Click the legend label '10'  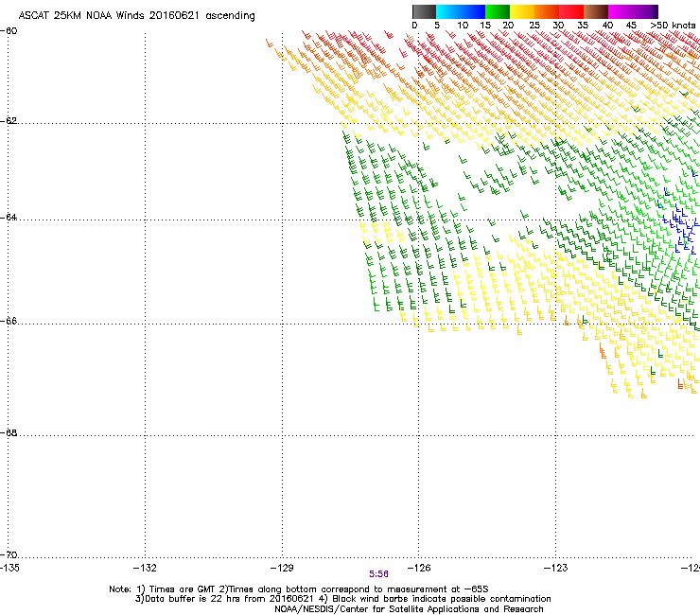(463, 26)
